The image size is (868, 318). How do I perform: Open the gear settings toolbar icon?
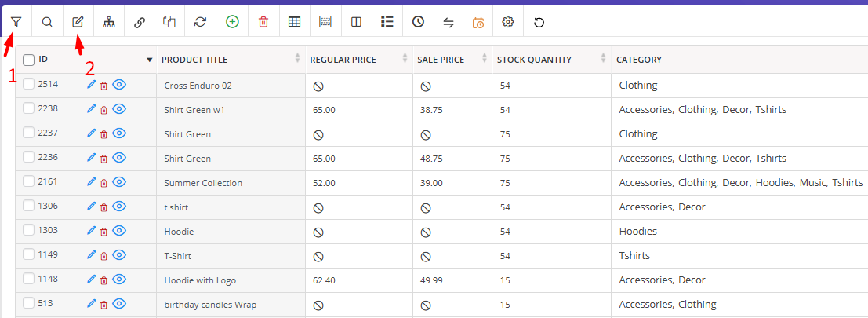coord(508,22)
